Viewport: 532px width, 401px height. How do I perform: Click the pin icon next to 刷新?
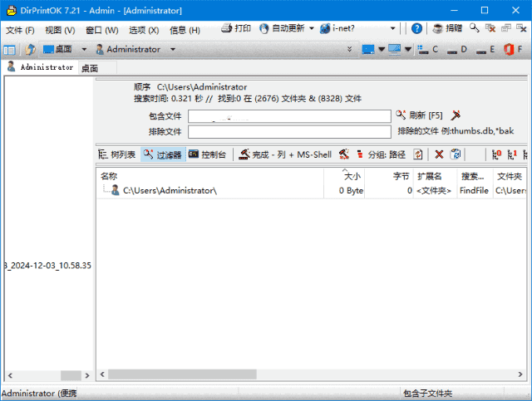click(456, 115)
